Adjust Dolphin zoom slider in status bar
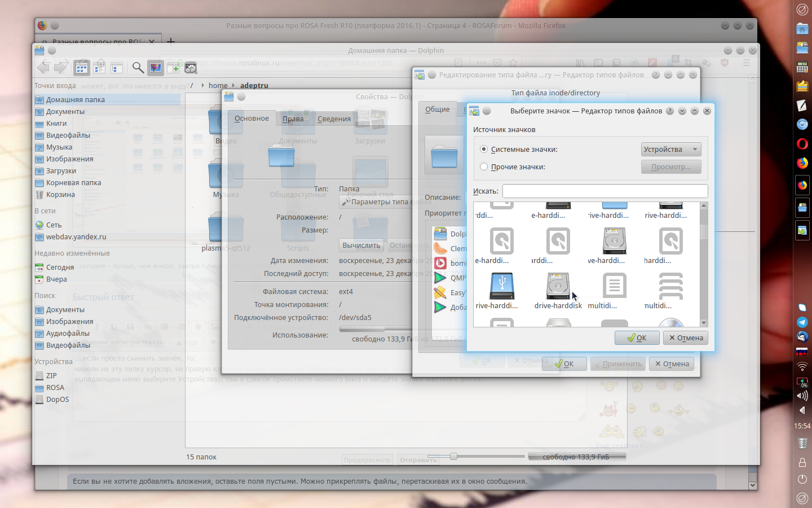This screenshot has width=812, height=508. pos(453,456)
